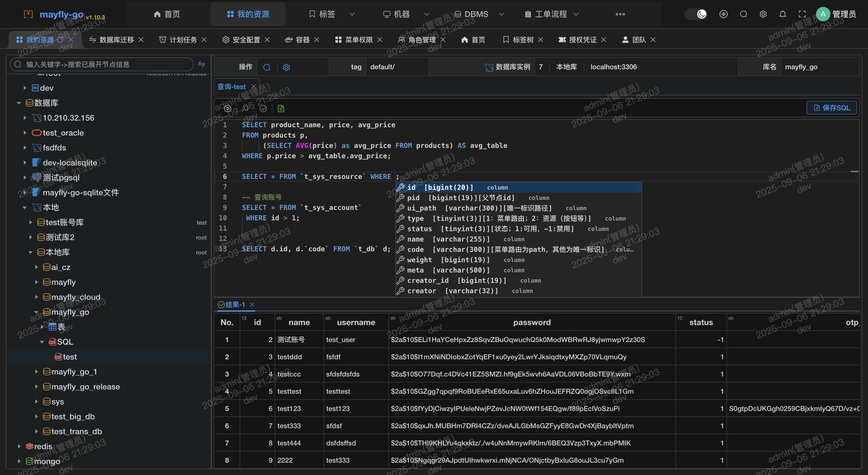
Task: Enter fullscreen with the expand icon
Action: (x=802, y=14)
